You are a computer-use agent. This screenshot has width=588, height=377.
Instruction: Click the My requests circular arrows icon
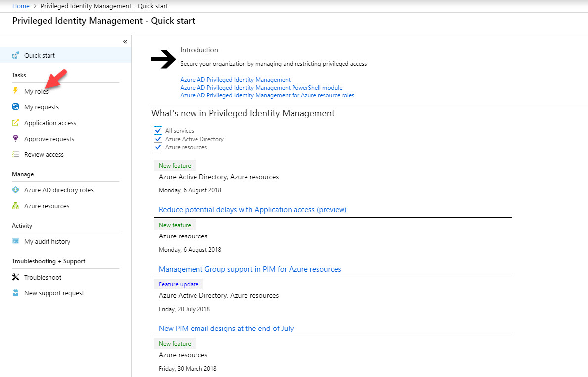[15, 107]
